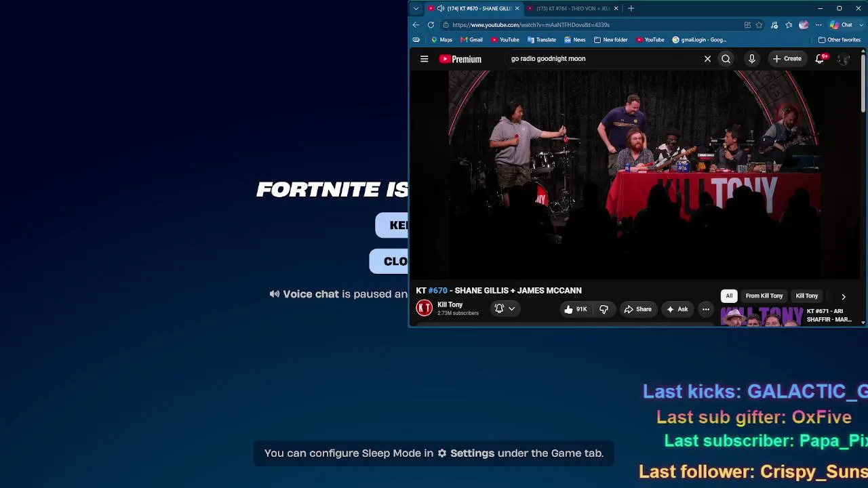Click the Settings text in the Sleep Mode hint
The image size is (868, 488).
coord(472,453)
